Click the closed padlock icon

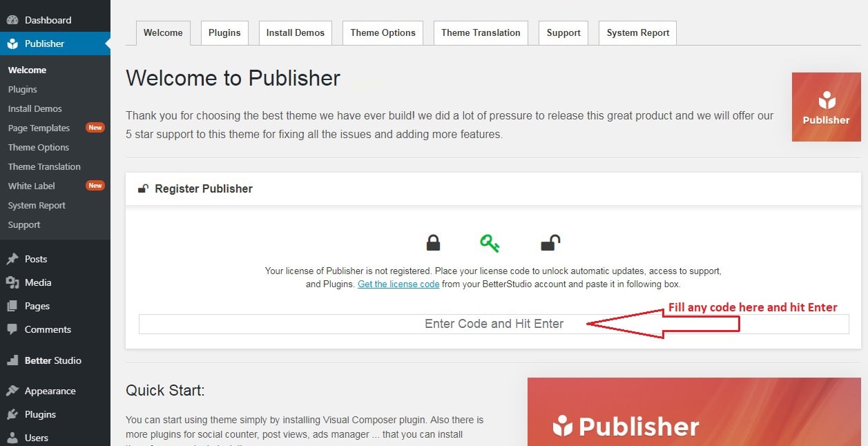click(433, 243)
